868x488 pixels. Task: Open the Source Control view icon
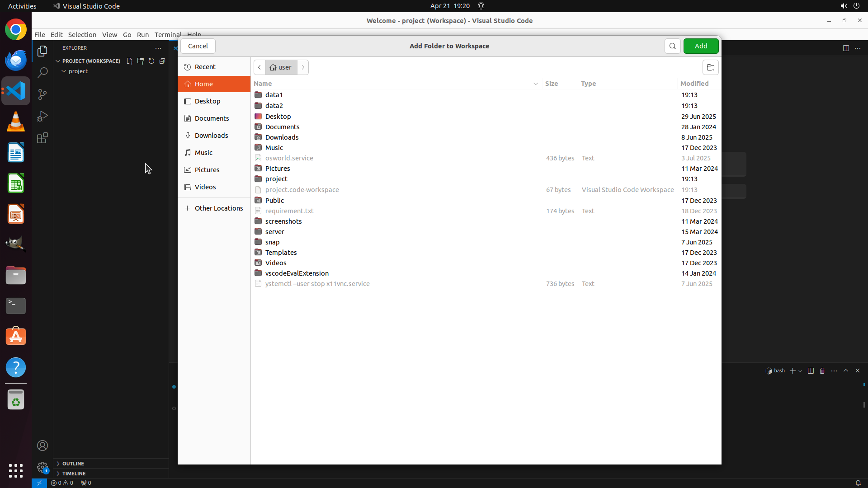coord(42,94)
